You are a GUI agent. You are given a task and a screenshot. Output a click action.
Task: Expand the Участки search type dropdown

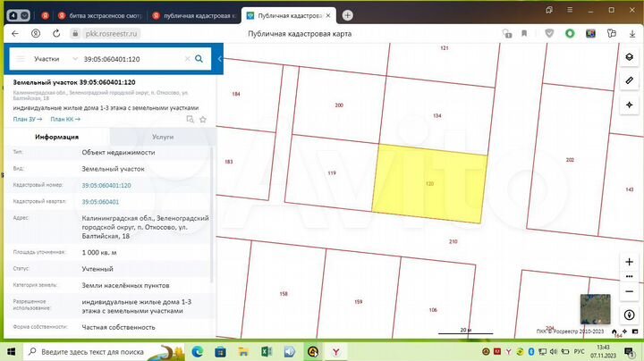[75, 59]
